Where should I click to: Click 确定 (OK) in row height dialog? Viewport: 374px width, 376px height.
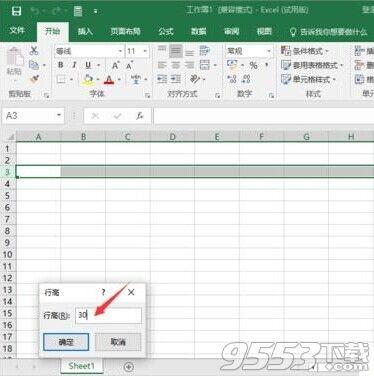(66, 342)
